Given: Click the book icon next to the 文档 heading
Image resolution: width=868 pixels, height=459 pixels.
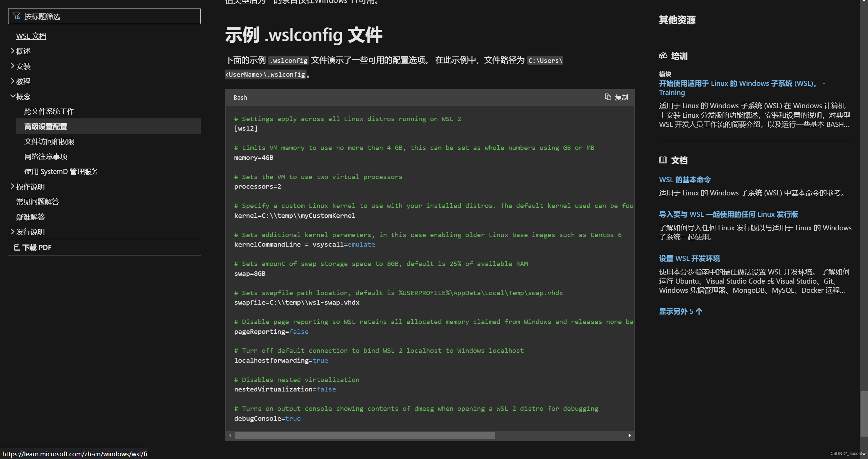Looking at the screenshot, I should pos(664,160).
